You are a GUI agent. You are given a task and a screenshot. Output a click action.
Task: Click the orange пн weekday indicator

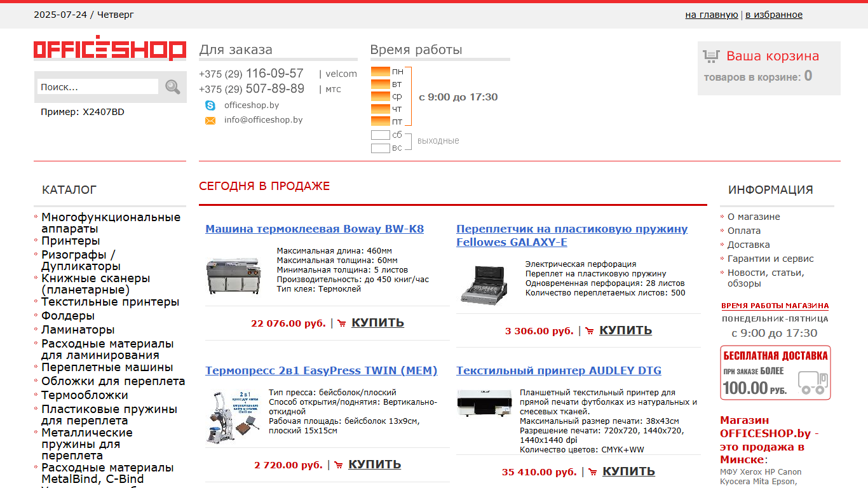point(380,71)
